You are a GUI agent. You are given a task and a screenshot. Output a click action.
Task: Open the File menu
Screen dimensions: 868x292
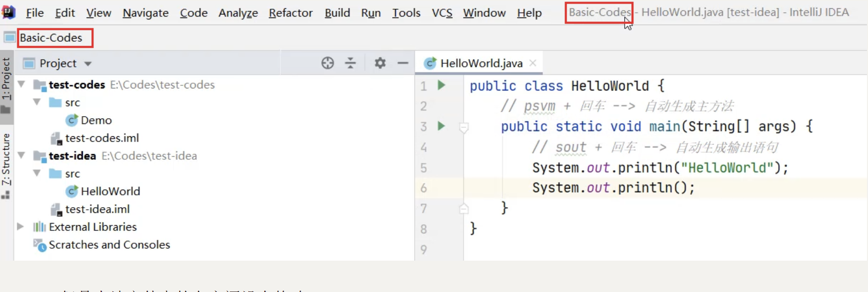pyautogui.click(x=34, y=12)
